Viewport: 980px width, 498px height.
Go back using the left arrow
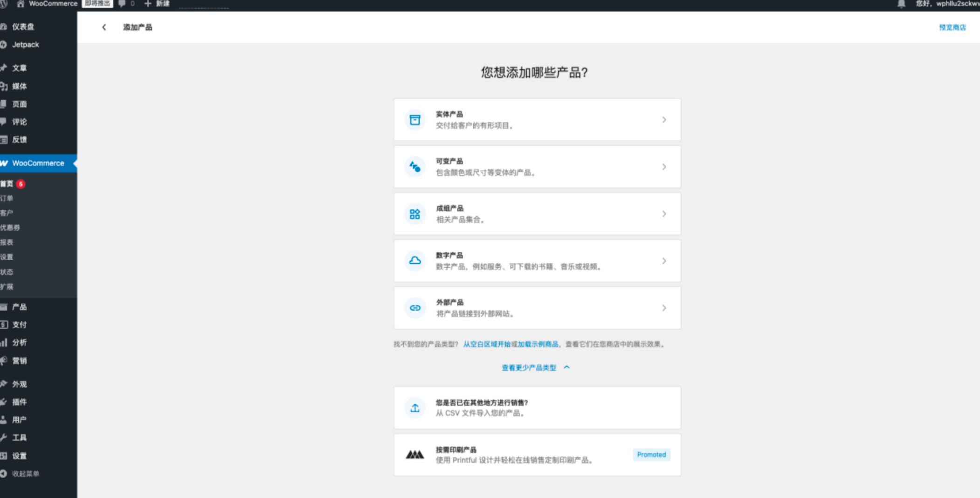104,28
